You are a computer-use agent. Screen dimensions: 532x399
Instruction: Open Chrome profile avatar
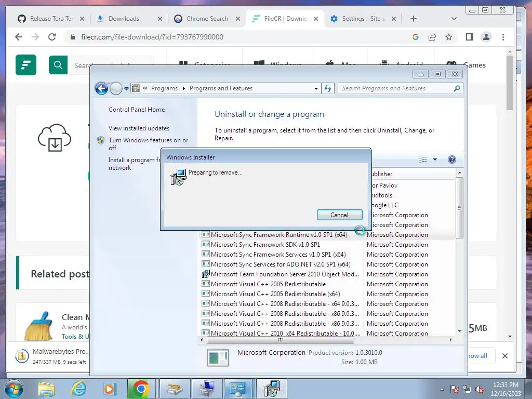pos(486,37)
